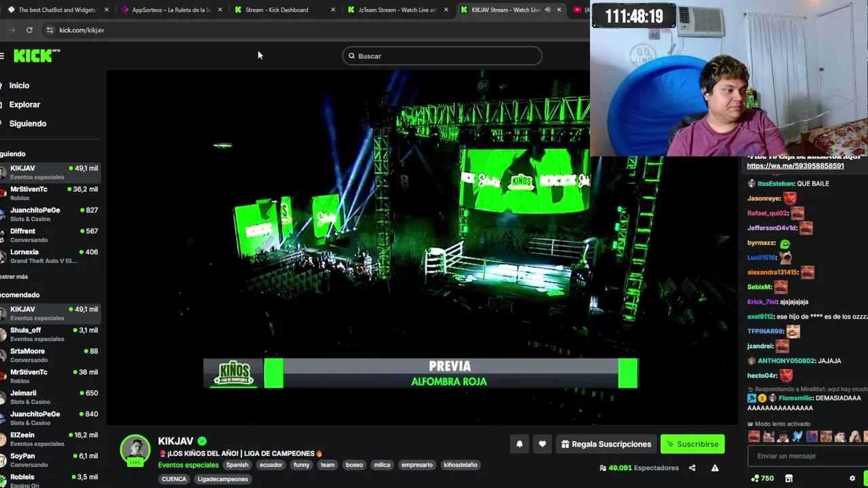Screen dimensions: 868x488
Task: Click ANTHONY050802 username in chat
Action: pos(786,361)
